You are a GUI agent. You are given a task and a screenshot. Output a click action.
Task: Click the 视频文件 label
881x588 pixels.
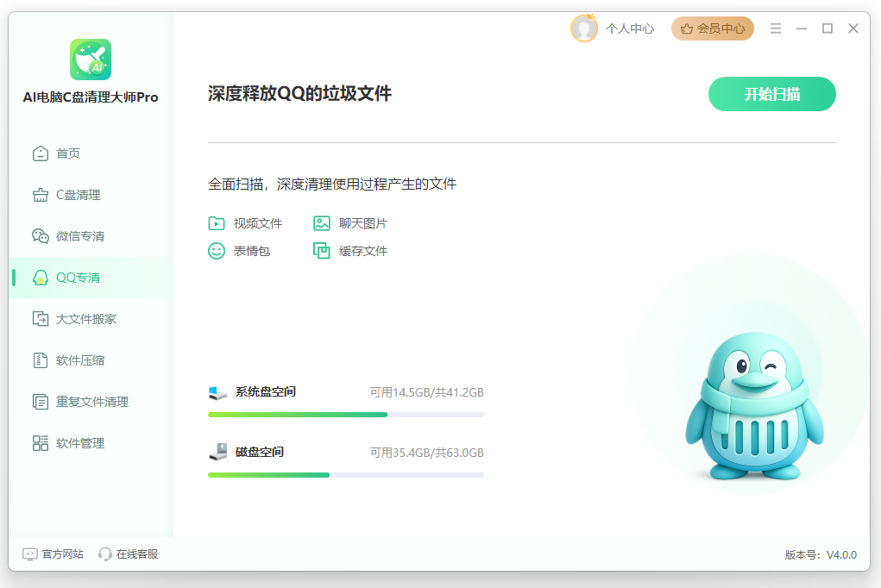coord(258,223)
